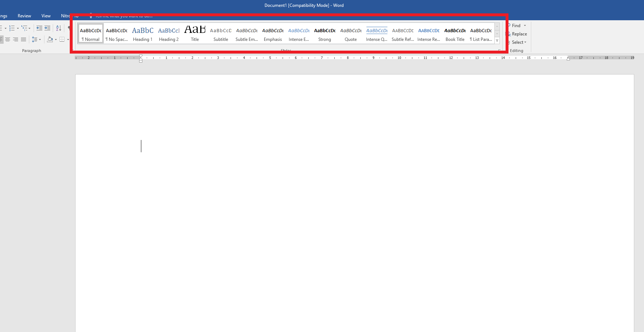Click the Shading paint bucket icon

[50, 39]
